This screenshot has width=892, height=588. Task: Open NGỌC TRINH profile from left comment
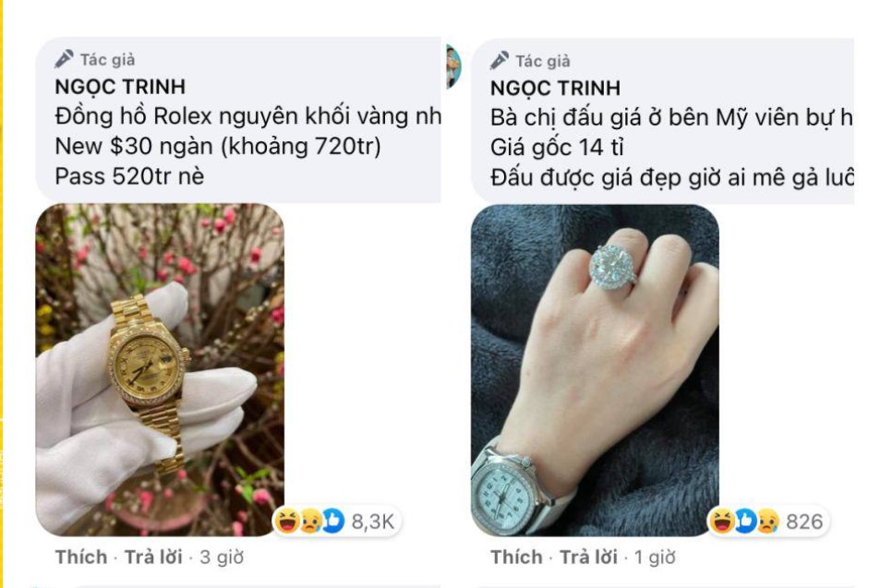tap(120, 87)
